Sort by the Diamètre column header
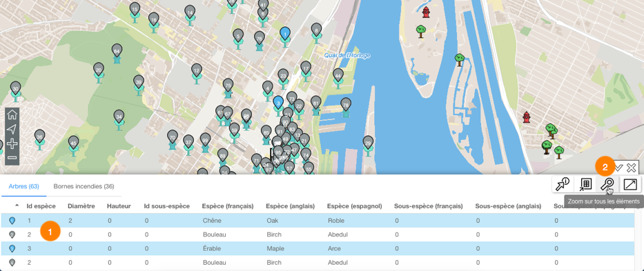This screenshot has width=644, height=271. pos(81,205)
